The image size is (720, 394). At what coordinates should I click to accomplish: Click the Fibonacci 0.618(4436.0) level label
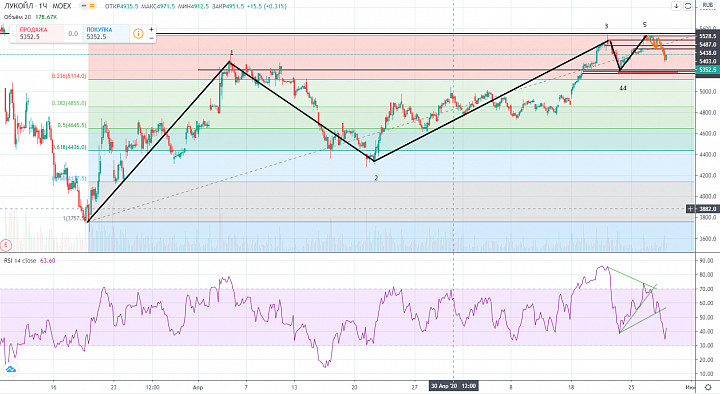click(x=69, y=147)
